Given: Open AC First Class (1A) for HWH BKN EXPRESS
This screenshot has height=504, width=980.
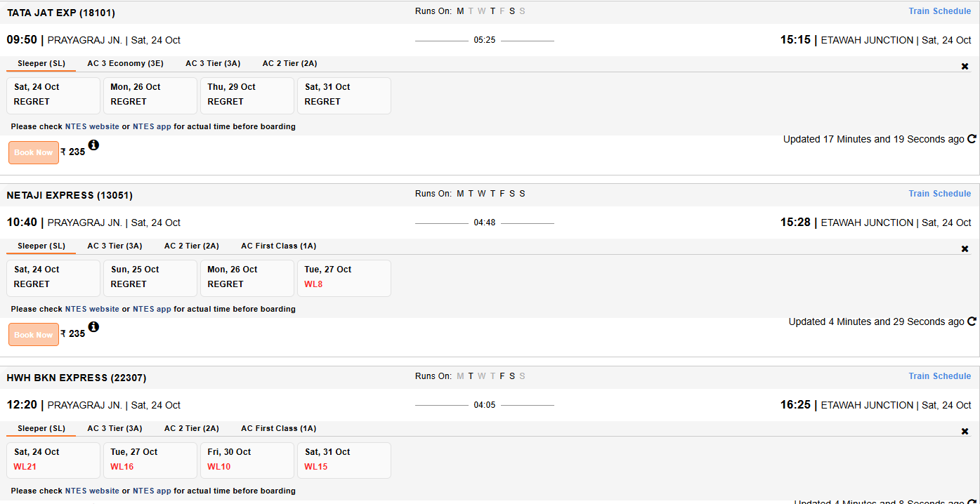Looking at the screenshot, I should (x=279, y=429).
